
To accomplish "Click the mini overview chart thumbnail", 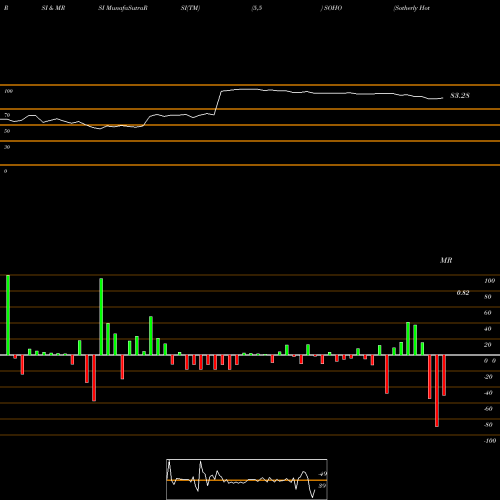I will [247, 479].
